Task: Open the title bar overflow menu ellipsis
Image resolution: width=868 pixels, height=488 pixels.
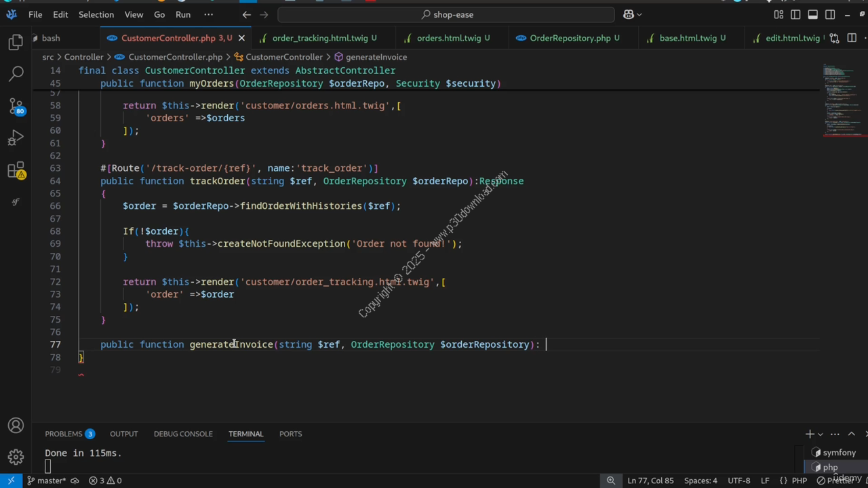Action: [208, 14]
